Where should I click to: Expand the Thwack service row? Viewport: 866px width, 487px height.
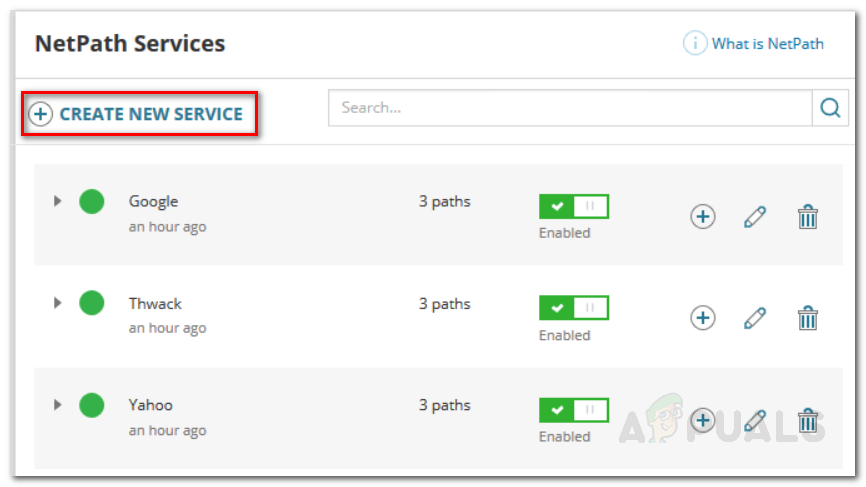point(58,303)
